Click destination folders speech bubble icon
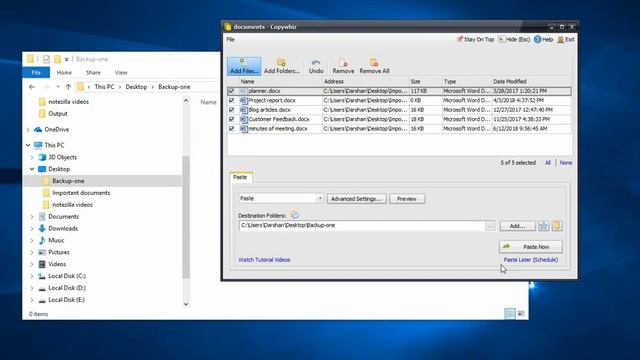The height and width of the screenshot is (360, 640). tap(295, 215)
